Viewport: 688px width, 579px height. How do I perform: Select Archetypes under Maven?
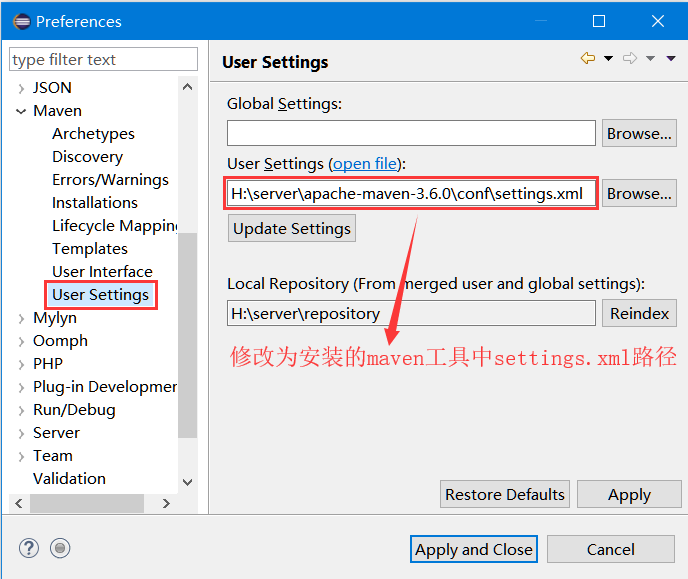pos(93,134)
